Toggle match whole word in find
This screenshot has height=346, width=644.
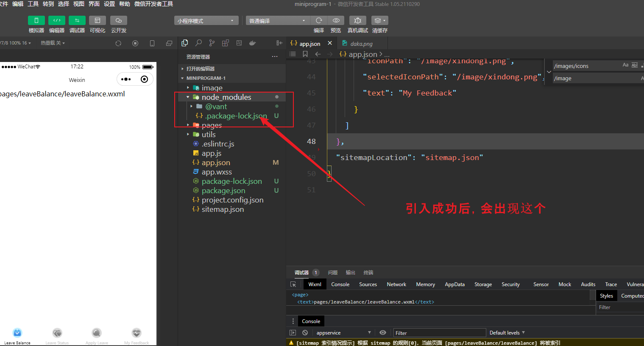tap(635, 65)
